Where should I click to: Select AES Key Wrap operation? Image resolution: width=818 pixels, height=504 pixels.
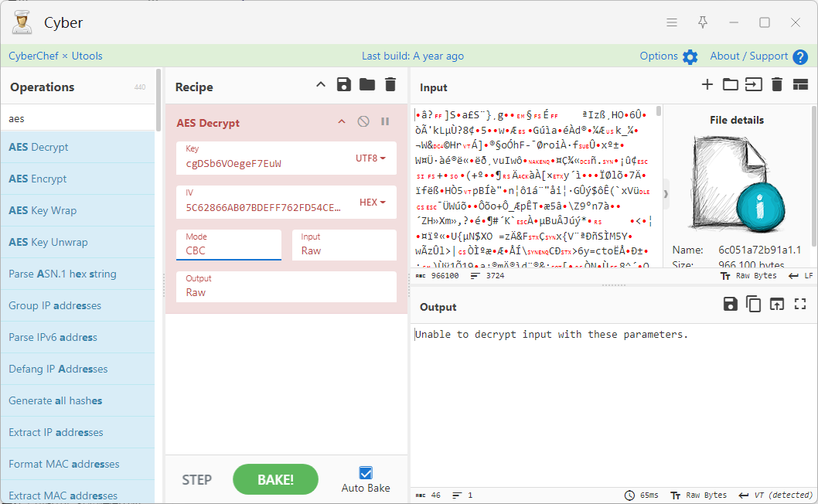click(x=78, y=210)
